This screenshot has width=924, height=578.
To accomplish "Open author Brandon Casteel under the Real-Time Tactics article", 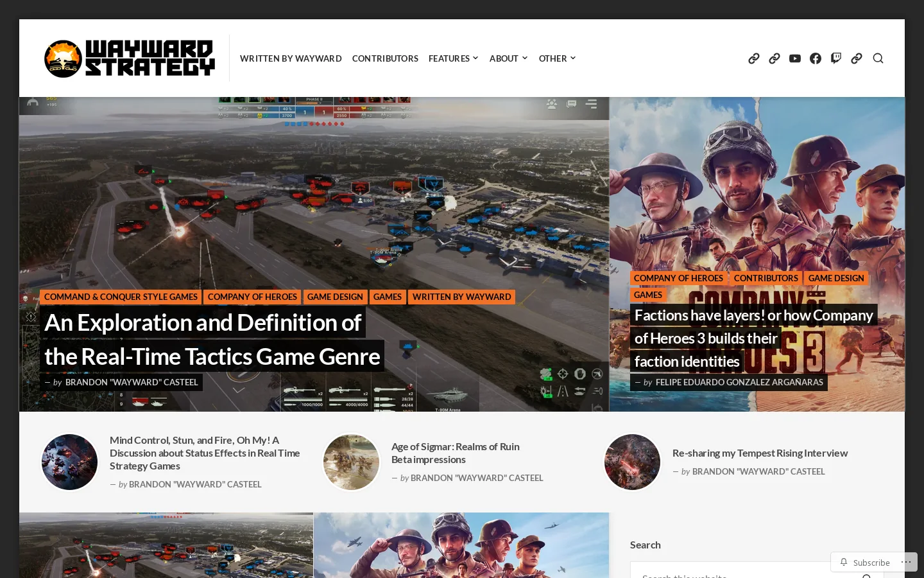I will [132, 382].
